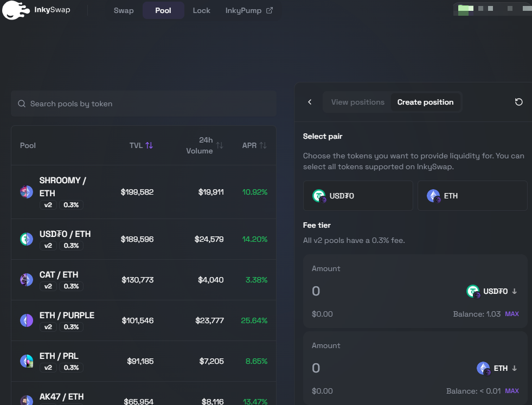Screen dimensions: 532x405
Task: Switch to View positions tab
Action: [x=357, y=102]
